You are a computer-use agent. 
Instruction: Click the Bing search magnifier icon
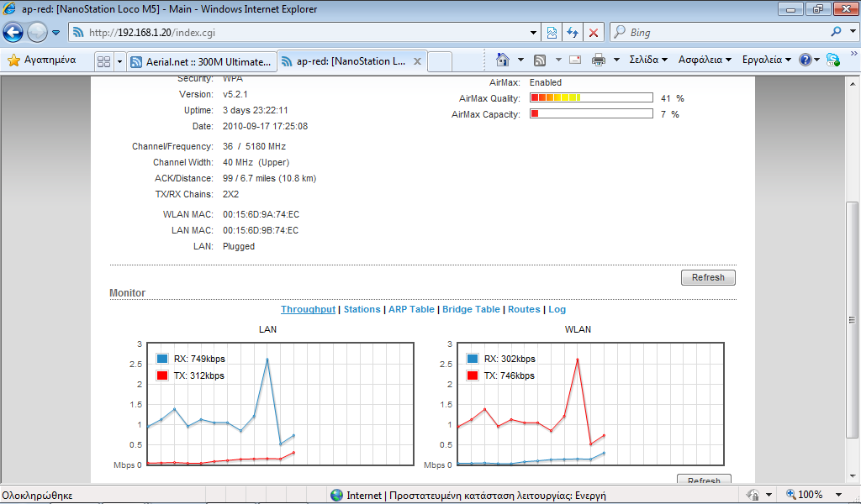click(x=836, y=33)
